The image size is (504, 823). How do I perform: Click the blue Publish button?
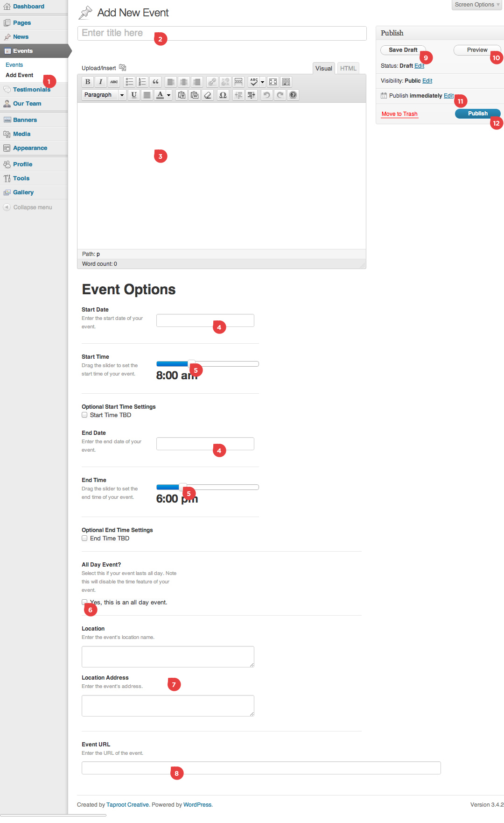pyautogui.click(x=477, y=114)
